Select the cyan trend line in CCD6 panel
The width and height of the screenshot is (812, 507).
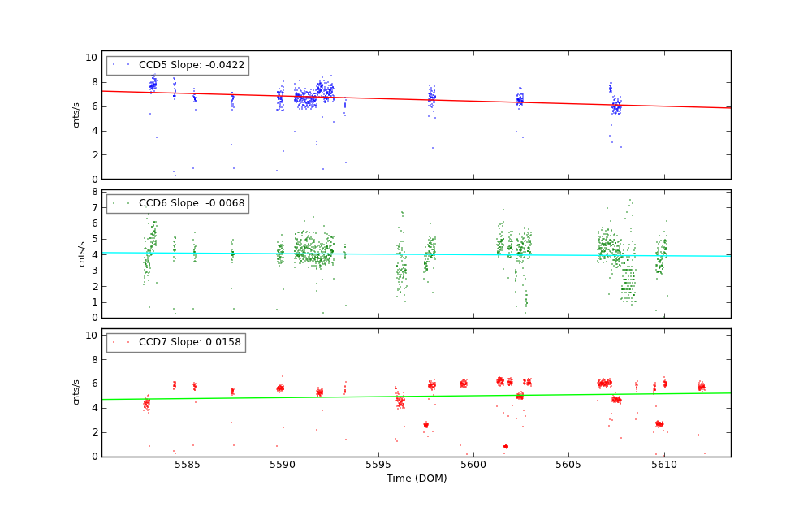pos(406,254)
